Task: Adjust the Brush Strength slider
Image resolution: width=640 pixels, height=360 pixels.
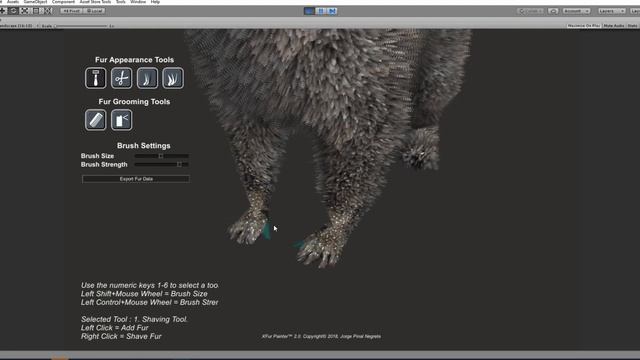Action: (x=162, y=164)
